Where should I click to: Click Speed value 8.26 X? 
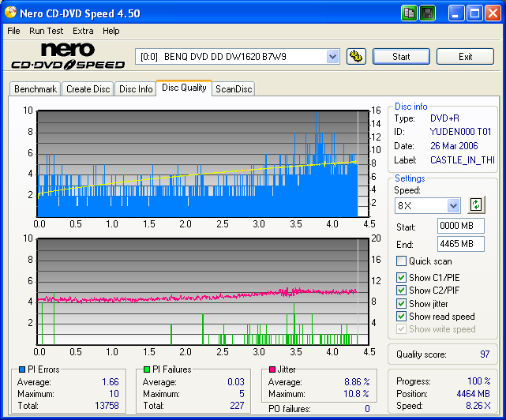click(478, 406)
